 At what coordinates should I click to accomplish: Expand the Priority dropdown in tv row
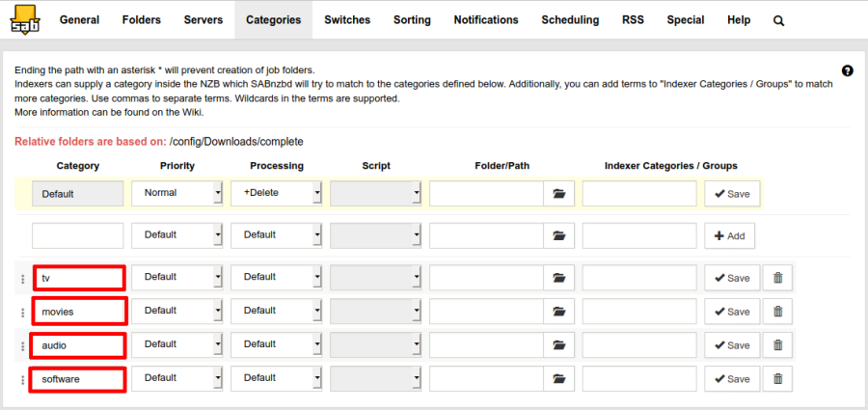177,277
